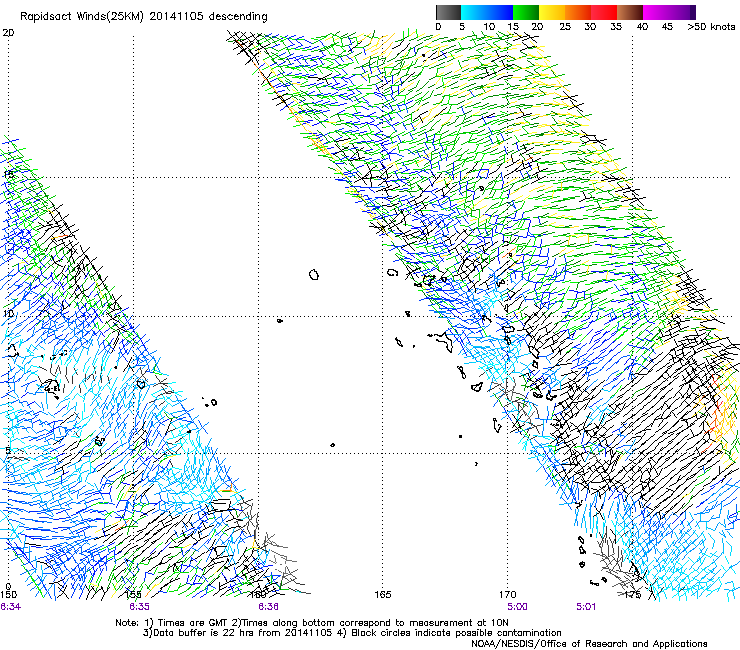
Task: Click the '5:01' swath time stamp
Action: (586, 607)
